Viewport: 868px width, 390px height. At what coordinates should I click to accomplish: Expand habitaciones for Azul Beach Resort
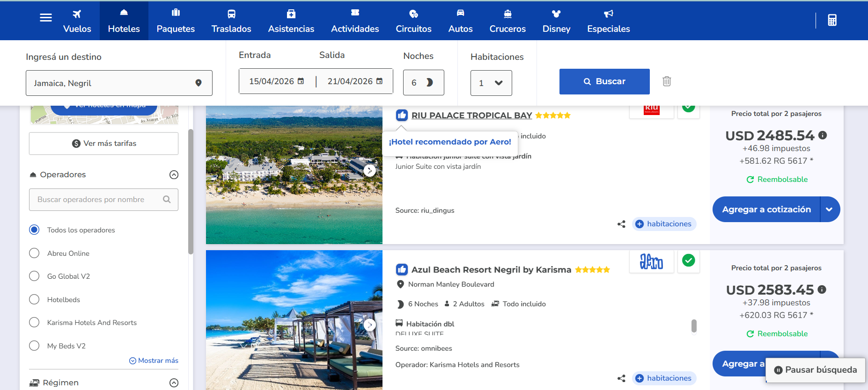click(x=664, y=378)
